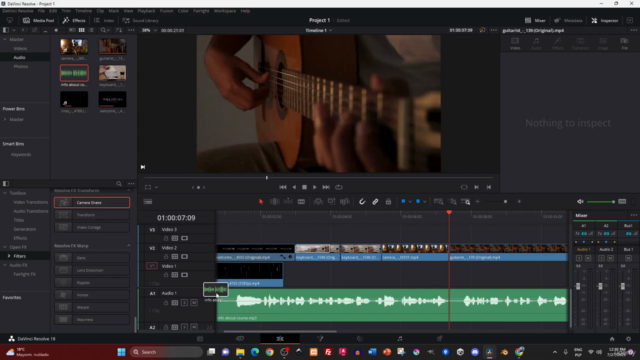640x360 pixels.
Task: Open Google Chrome from the taskbar
Action: click(x=269, y=352)
